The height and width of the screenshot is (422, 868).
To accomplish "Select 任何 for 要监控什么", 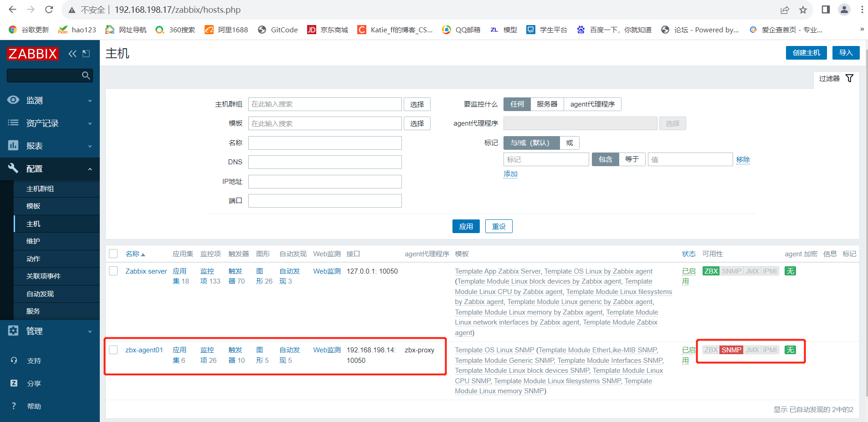I will tap(517, 104).
